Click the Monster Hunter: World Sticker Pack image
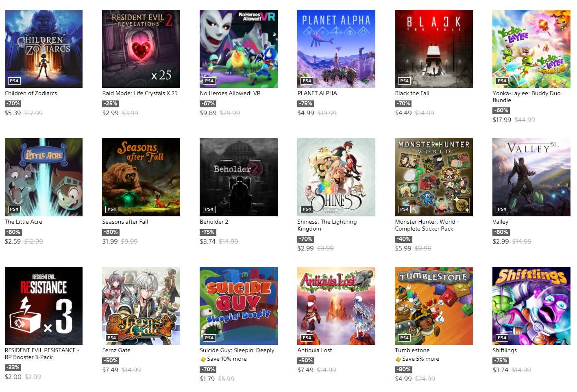Image resolution: width=577 pixels, height=392 pixels. click(434, 177)
